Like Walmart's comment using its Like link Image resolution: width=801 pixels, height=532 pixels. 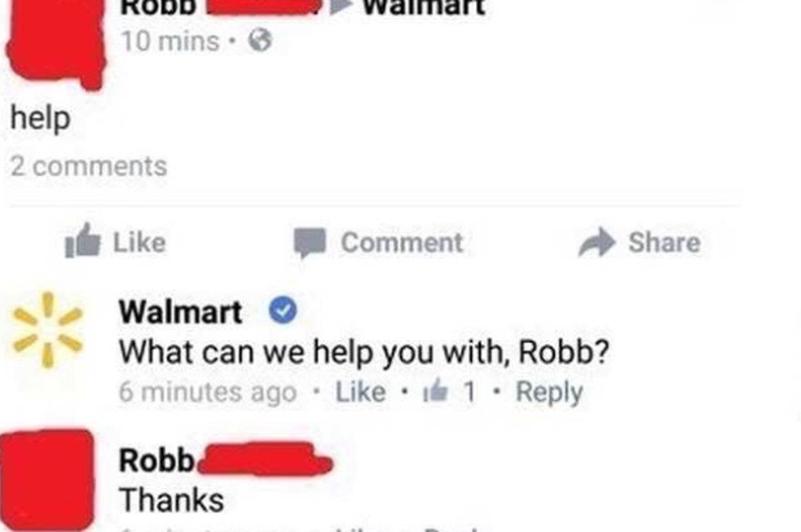361,392
